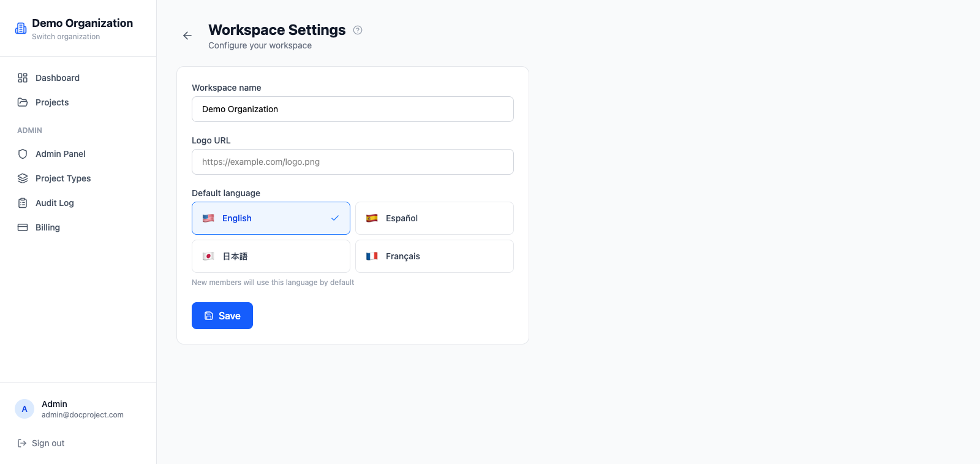Open the Projects page
980x464 pixels.
(78, 102)
